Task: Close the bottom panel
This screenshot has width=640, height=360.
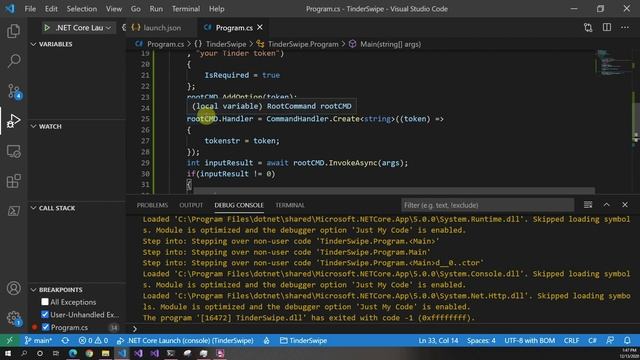Action: pos(625,205)
